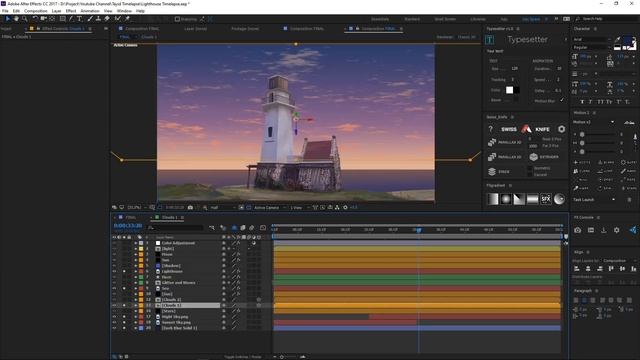Image resolution: width=640 pixels, height=360 pixels.
Task: Click the FX Console camera snapshot icon
Action: pyautogui.click(x=577, y=230)
